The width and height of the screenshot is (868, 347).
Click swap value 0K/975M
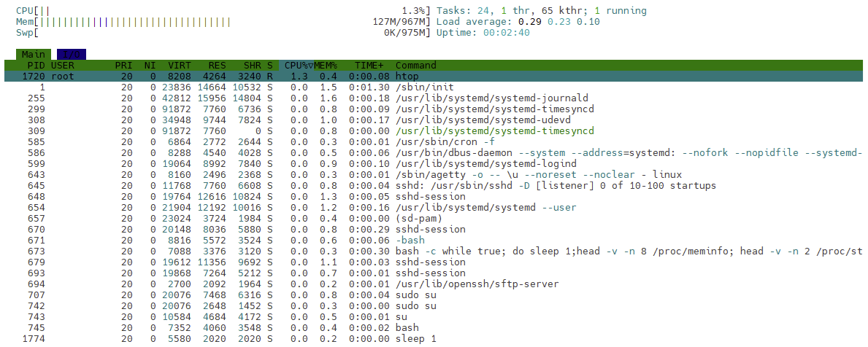(404, 33)
